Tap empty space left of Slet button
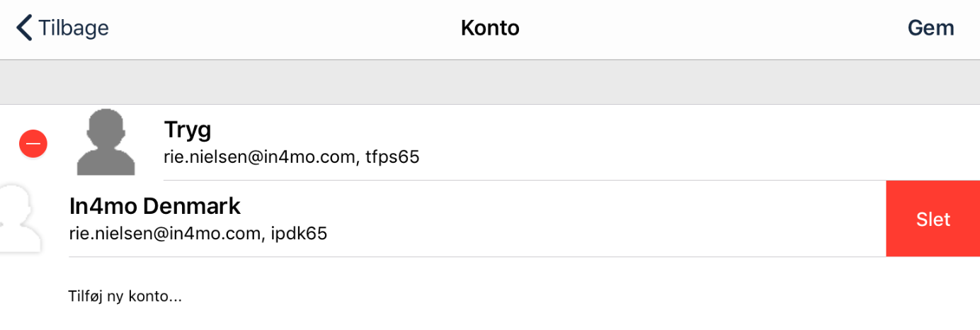Image resolution: width=980 pixels, height=330 pixels. [x=602, y=219]
